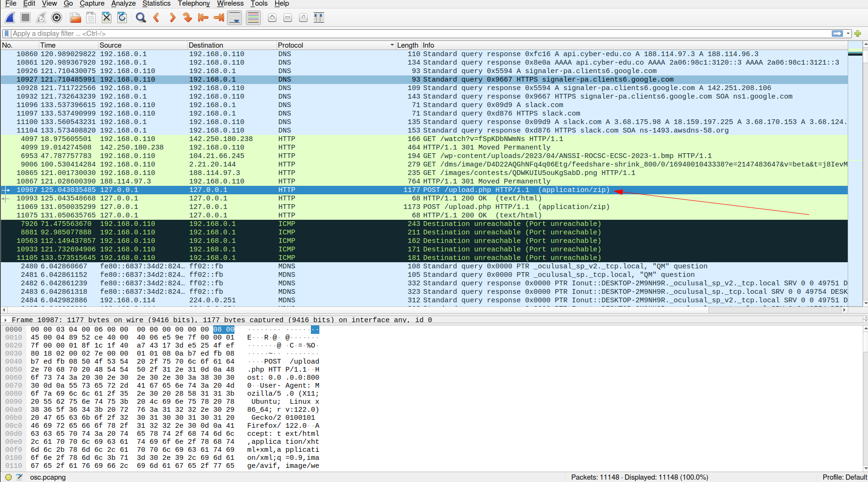Viewport: 868px width, 482px height.
Task: Edit capture file properties icon in status bar
Action: pos(19,477)
